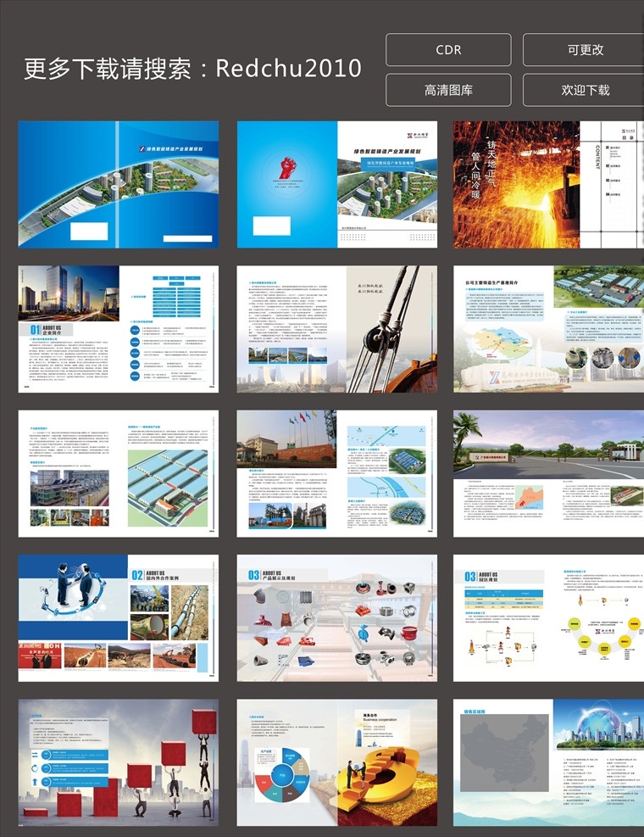
Task: Open the production base map spread thumbnail
Action: click(548, 329)
